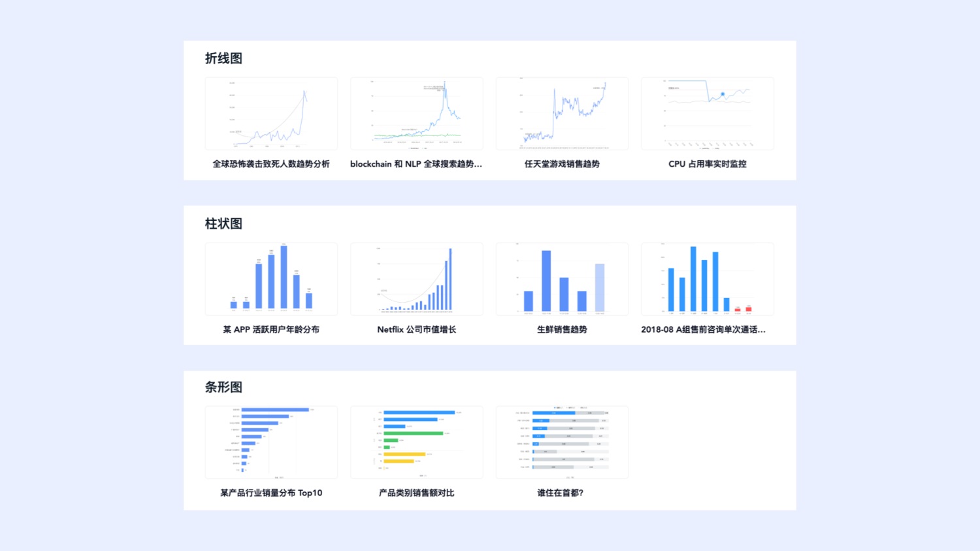This screenshot has height=551, width=980.
Task: Click the Netflix 公司市值增长 title
Action: tap(417, 329)
